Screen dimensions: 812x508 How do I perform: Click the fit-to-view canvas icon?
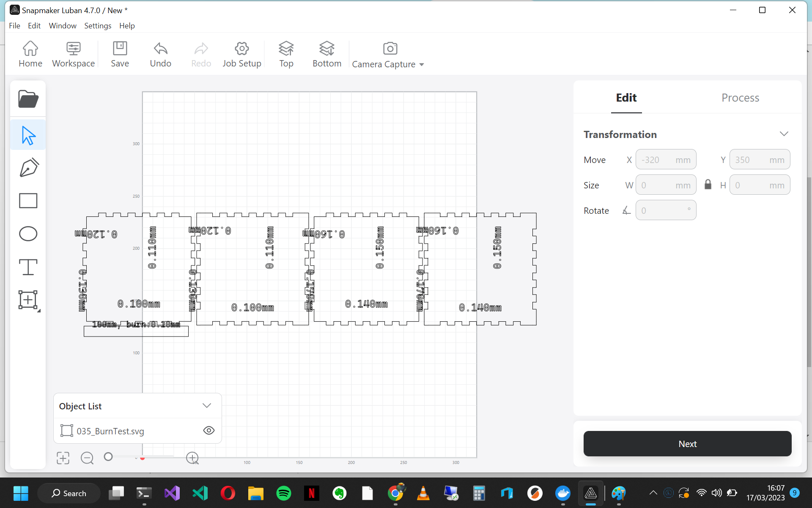[63, 458]
